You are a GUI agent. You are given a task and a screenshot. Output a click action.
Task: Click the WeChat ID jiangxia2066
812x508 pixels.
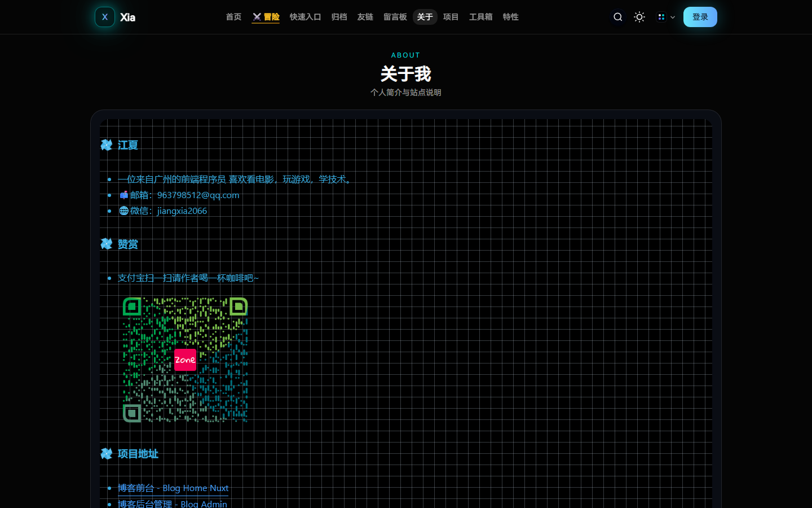tap(182, 211)
